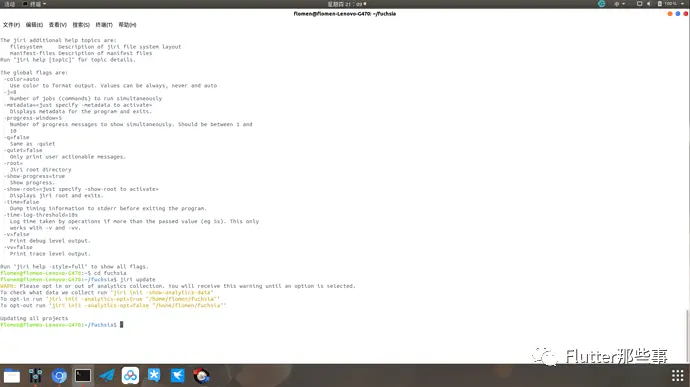Open the Terminal app menu in top bar
Viewport: 690px width, 387px height.
[34, 4]
